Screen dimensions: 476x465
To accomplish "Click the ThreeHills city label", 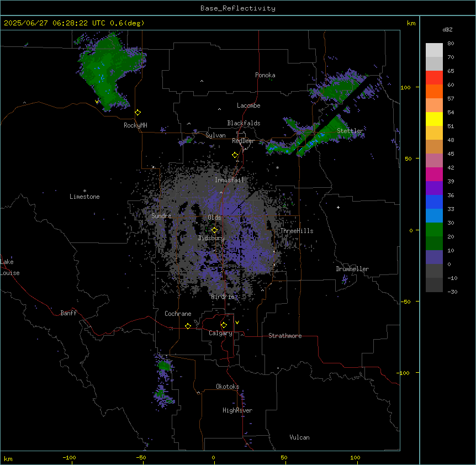I will pos(297,231).
